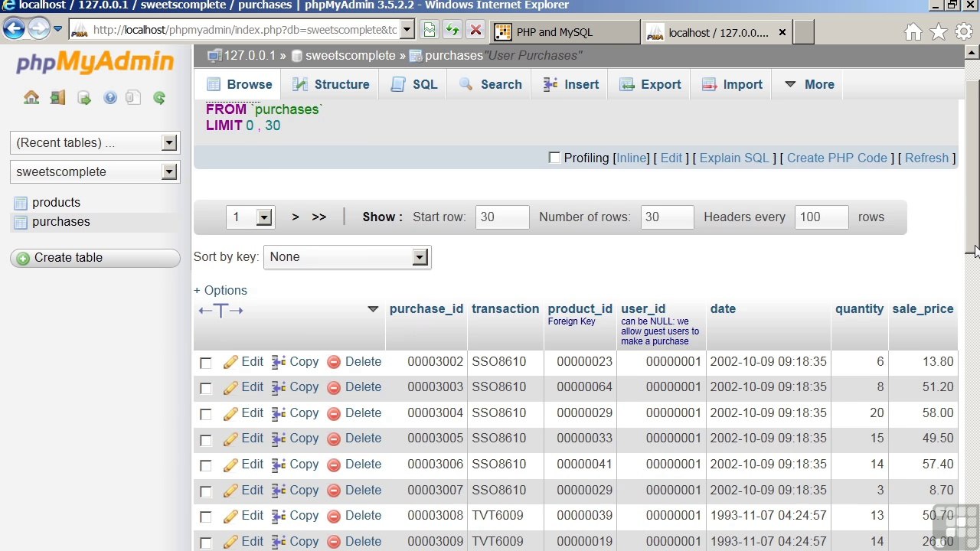Click the purchases table icon in sidebar
This screenshot has width=980, height=551.
(21, 222)
